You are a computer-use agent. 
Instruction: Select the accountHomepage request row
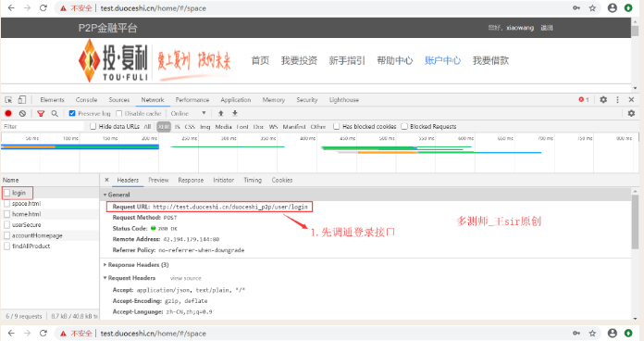point(50,235)
